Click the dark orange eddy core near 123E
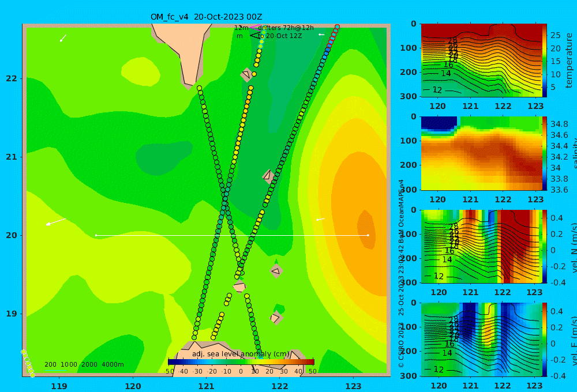This screenshot has height=392, width=577. [366, 229]
